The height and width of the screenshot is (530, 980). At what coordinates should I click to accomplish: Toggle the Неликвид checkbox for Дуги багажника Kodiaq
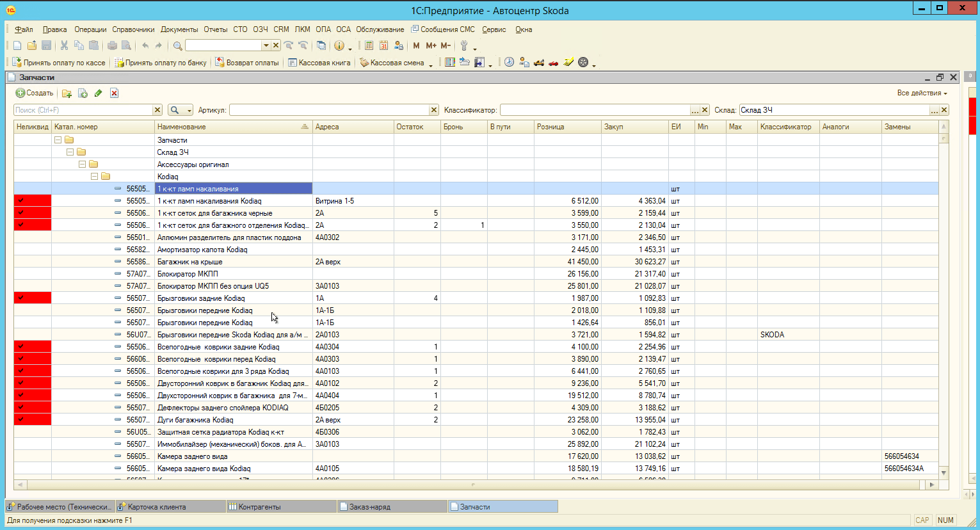[x=21, y=420]
